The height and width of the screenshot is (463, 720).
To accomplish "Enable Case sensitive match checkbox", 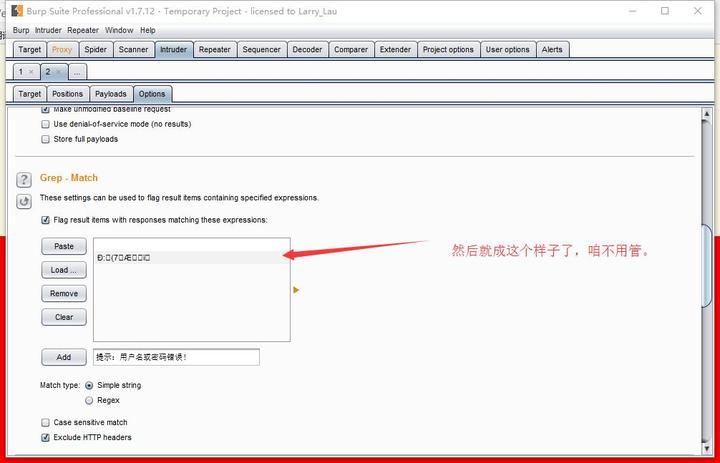I will [x=45, y=423].
